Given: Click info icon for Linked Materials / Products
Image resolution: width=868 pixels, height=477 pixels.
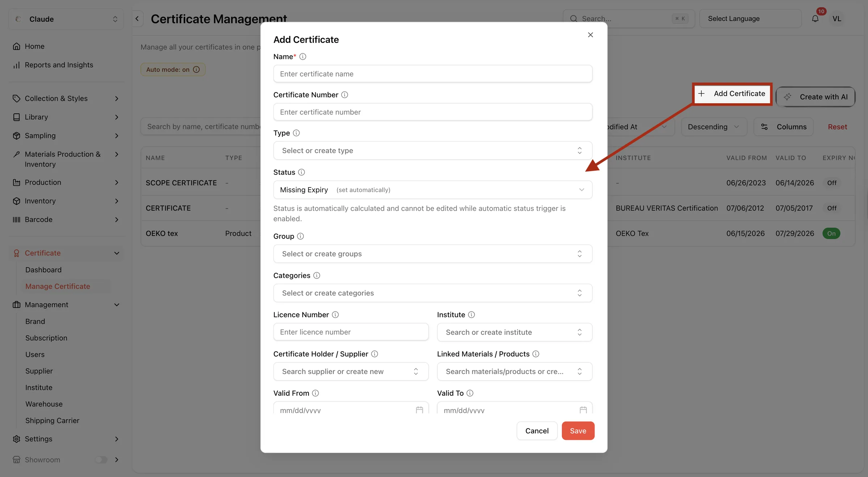Looking at the screenshot, I should [x=536, y=354].
